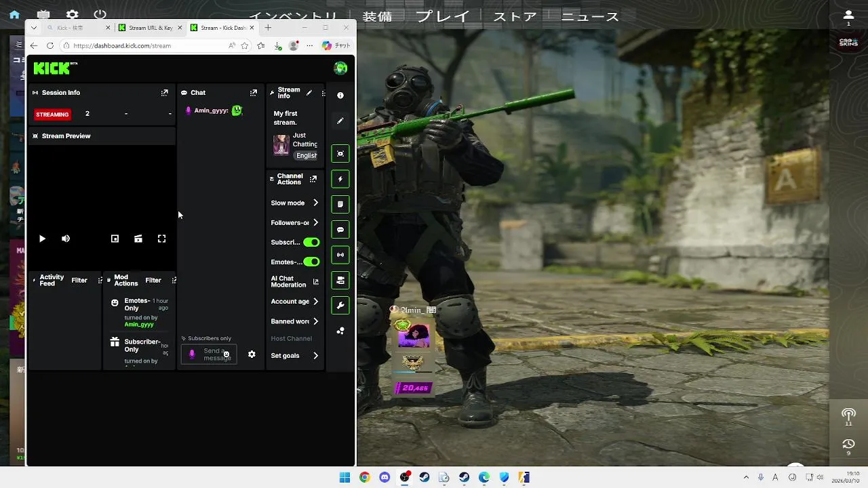This screenshot has width=868, height=488.
Task: Go back in the browser
Action: 34,45
